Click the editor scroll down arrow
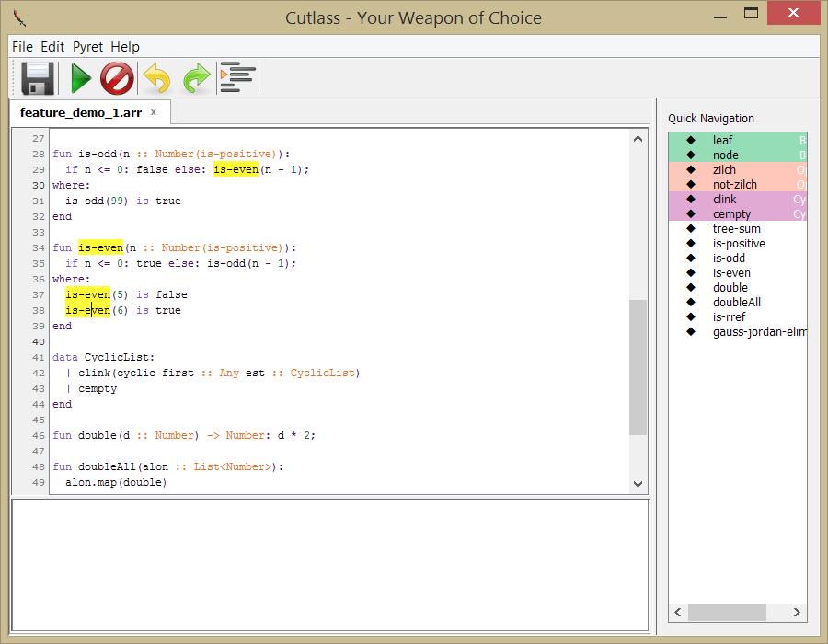This screenshot has height=644, width=828. tap(638, 484)
